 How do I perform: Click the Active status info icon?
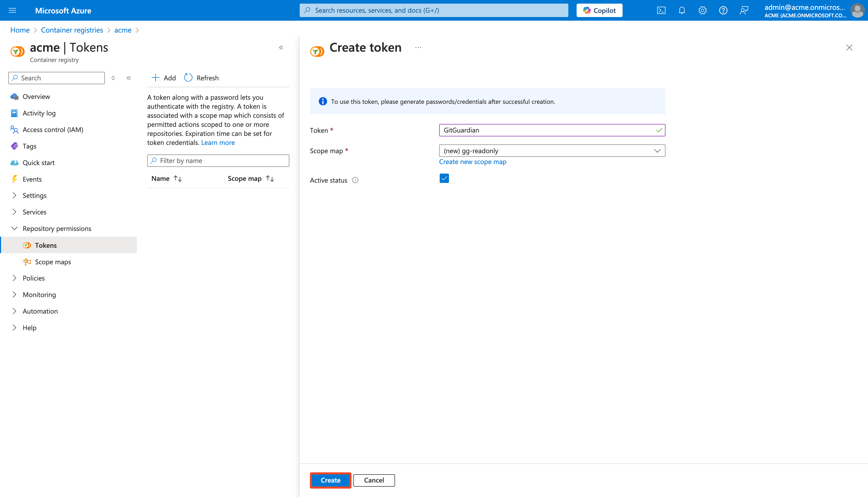coord(355,180)
